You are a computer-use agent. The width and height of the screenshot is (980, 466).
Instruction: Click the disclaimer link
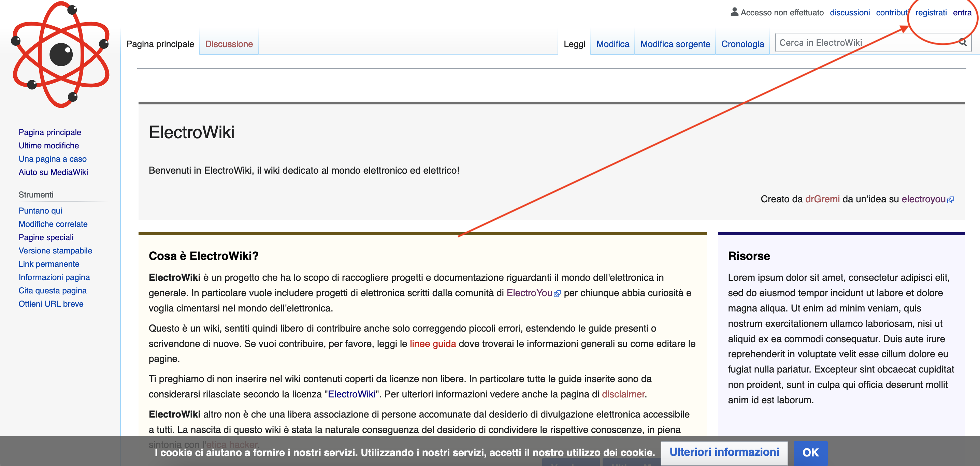coord(623,394)
